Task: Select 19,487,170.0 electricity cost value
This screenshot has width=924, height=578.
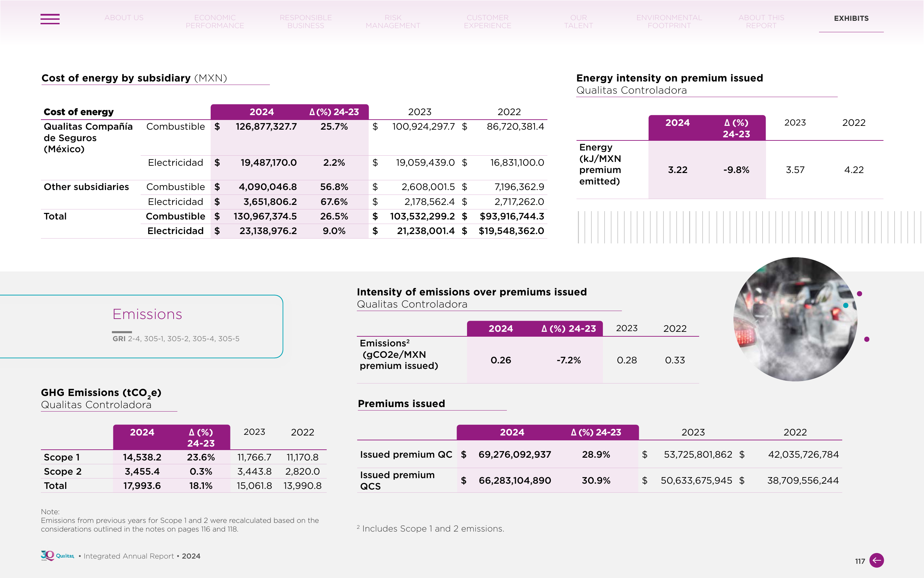Action: (268, 163)
